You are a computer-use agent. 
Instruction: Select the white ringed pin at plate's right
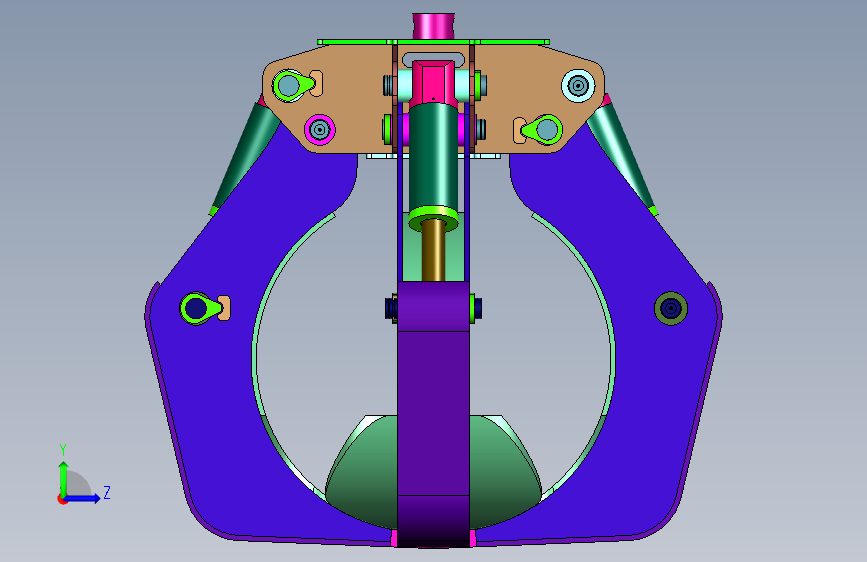[x=578, y=86]
